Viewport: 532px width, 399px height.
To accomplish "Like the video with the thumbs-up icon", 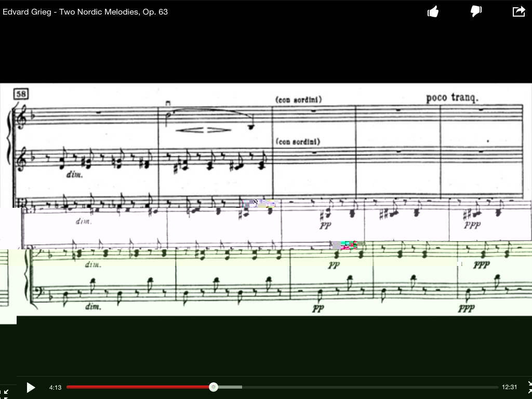I will (x=433, y=12).
